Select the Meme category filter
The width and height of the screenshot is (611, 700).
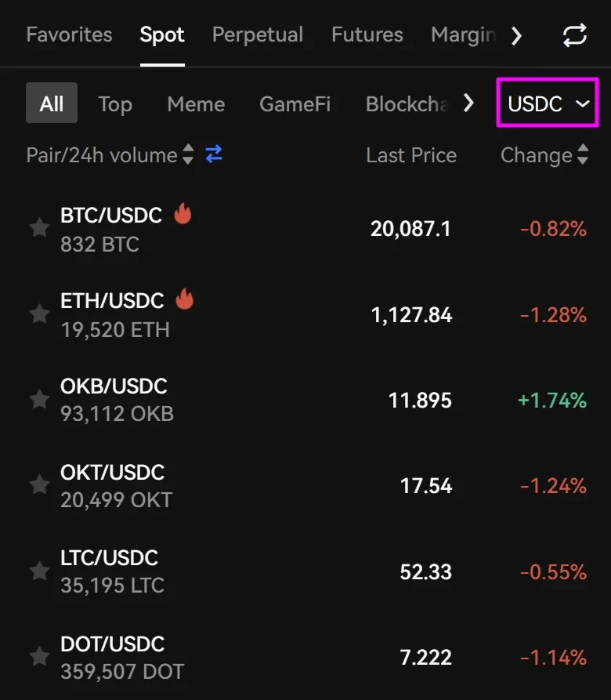click(x=196, y=104)
